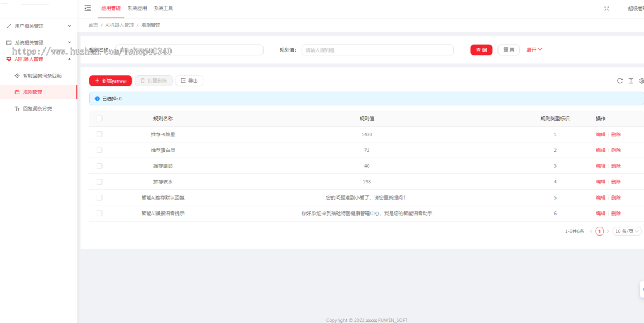Delete the 推荐蛋白质 rule

[x=616, y=150]
